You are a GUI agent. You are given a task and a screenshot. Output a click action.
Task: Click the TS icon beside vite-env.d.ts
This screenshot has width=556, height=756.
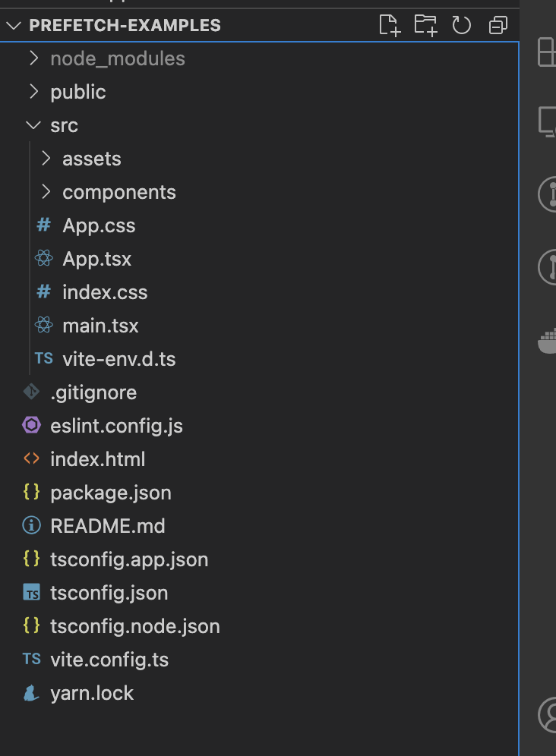point(43,358)
